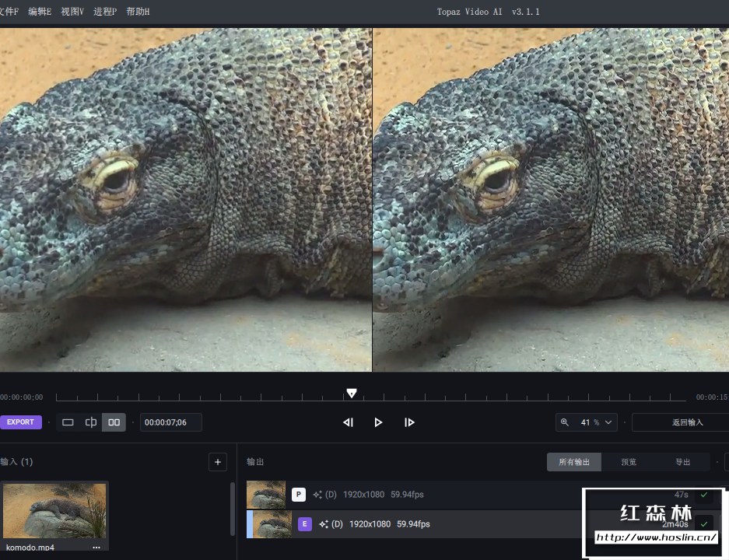Viewport: 729px width, 560px height.
Task: Add a new input video with plus
Action: [218, 462]
